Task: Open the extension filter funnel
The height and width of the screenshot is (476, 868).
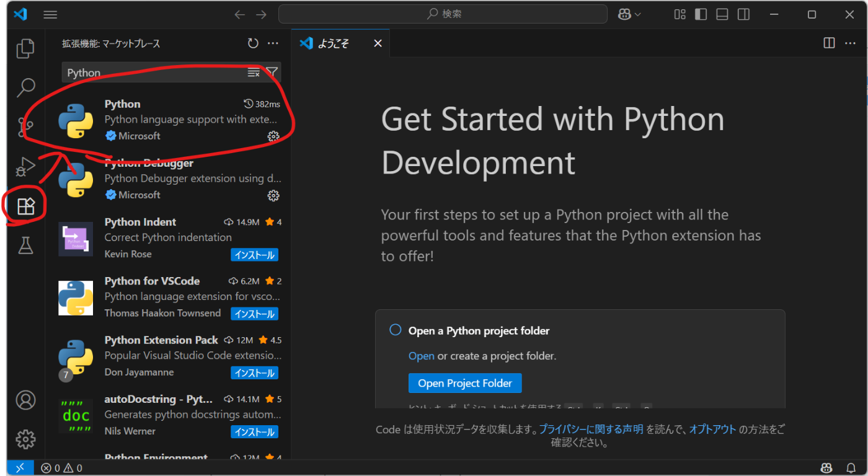Action: point(272,73)
